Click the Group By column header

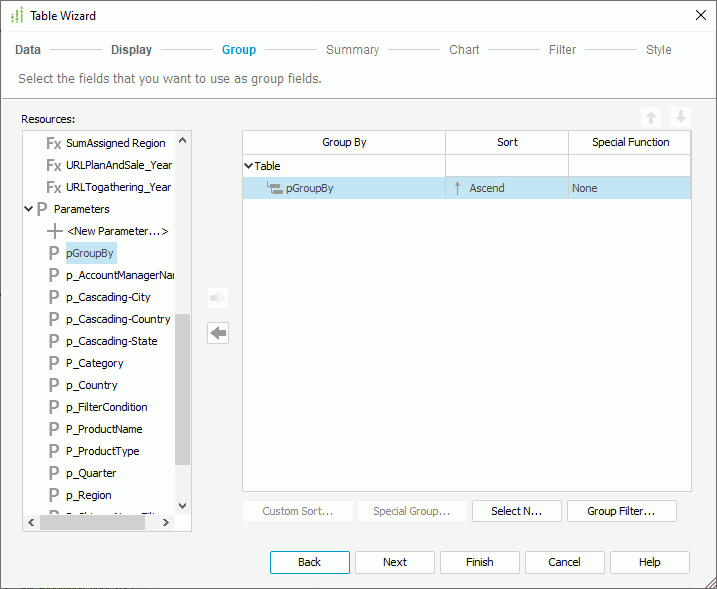[x=344, y=142]
